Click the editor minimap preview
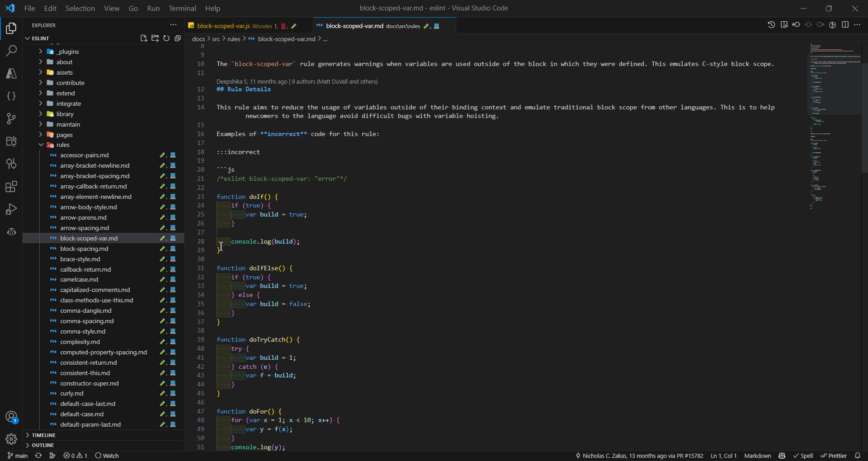 834,127
